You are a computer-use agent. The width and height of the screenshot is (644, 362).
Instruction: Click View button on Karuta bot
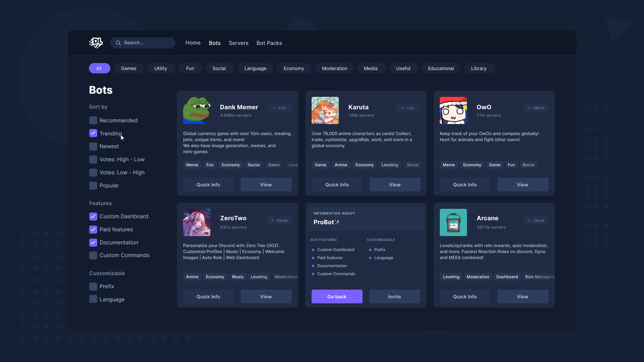click(394, 184)
